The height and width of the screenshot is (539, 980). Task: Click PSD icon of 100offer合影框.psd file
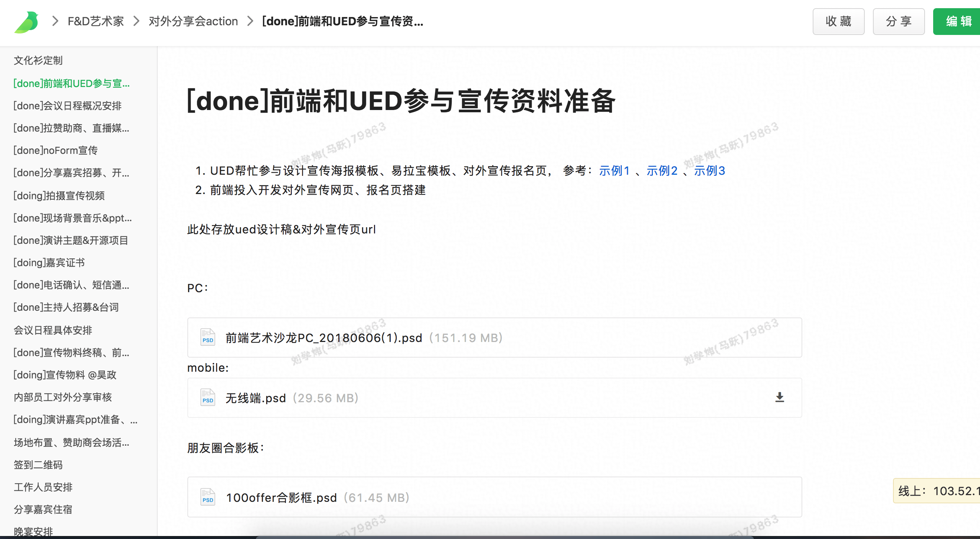208,497
